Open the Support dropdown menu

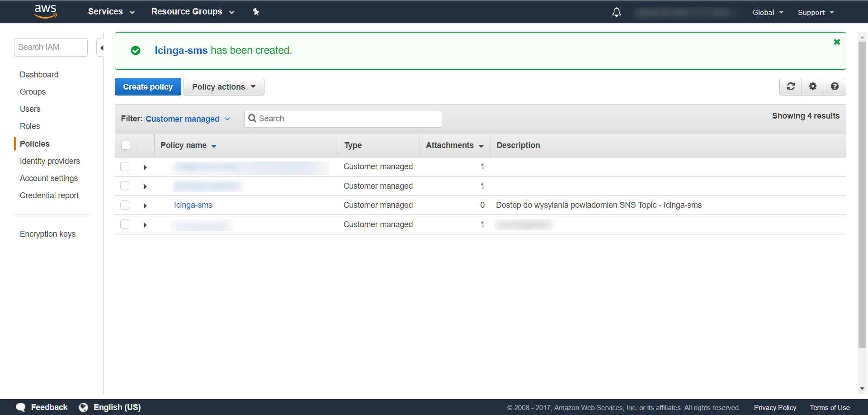tap(816, 13)
